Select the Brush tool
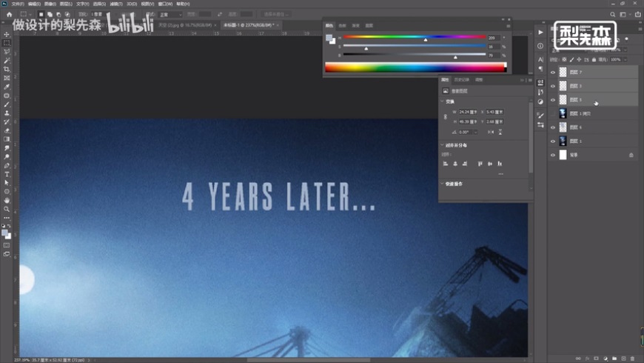Viewport: 644px width, 363px height. (7, 104)
